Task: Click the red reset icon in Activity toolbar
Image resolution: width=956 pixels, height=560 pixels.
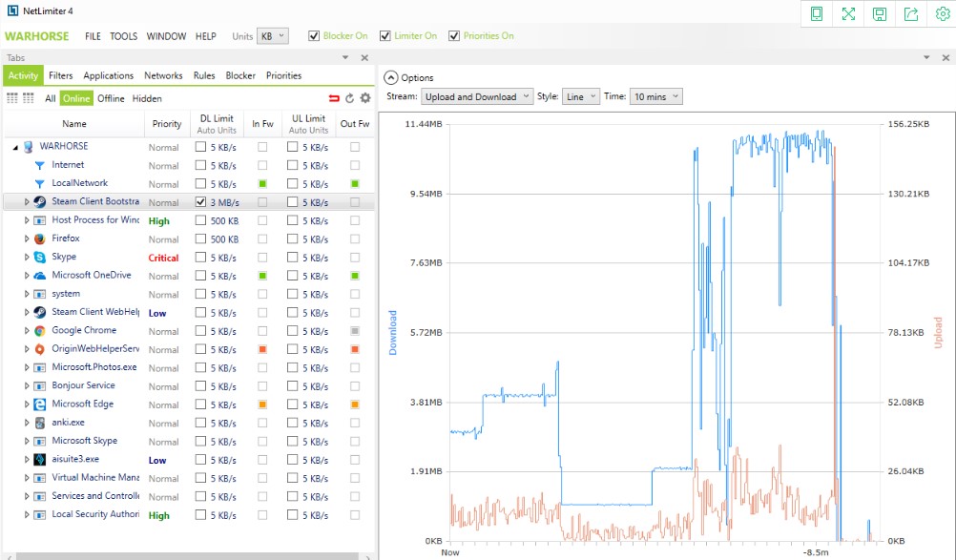Action: pos(334,98)
